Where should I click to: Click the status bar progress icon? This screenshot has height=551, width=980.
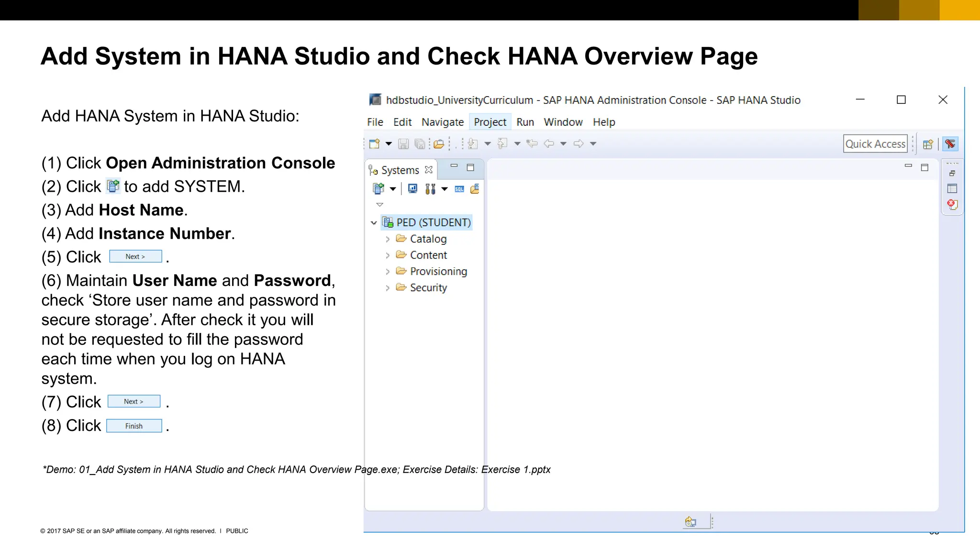[x=690, y=522]
